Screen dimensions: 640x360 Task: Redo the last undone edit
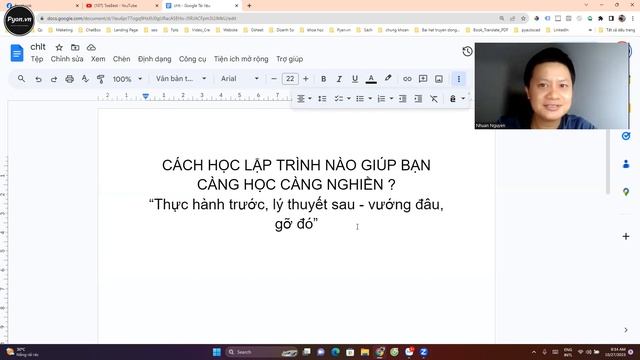(x=54, y=79)
